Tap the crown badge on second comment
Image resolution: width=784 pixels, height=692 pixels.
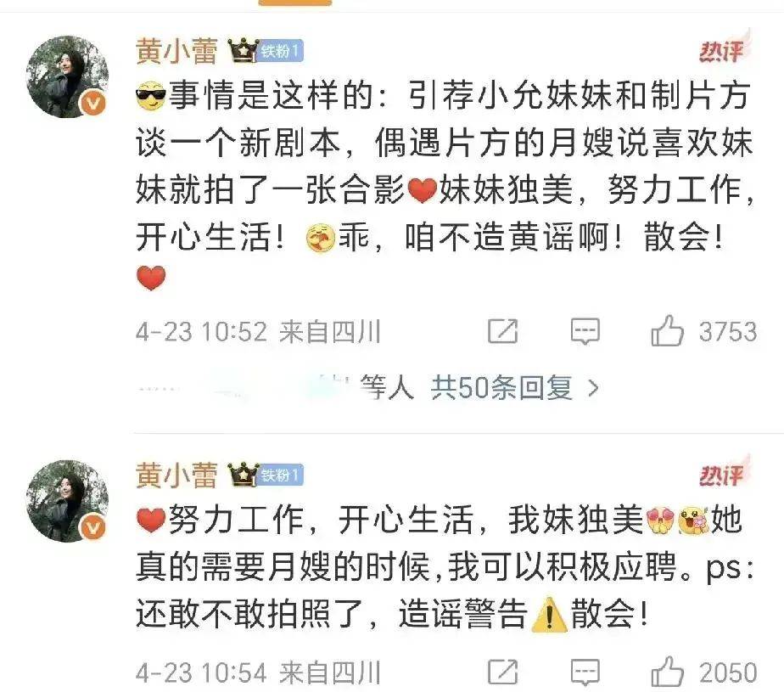tap(244, 475)
